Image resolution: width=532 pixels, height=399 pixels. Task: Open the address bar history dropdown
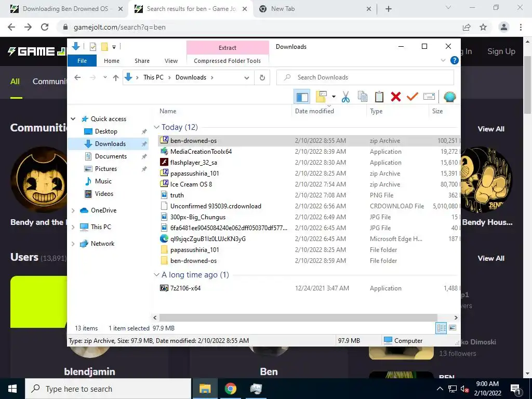(247, 78)
